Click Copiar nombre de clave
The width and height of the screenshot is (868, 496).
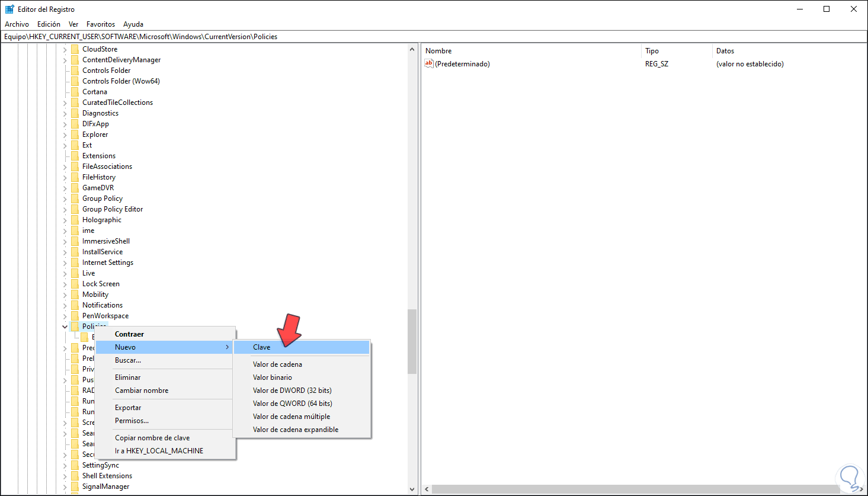[165, 438]
